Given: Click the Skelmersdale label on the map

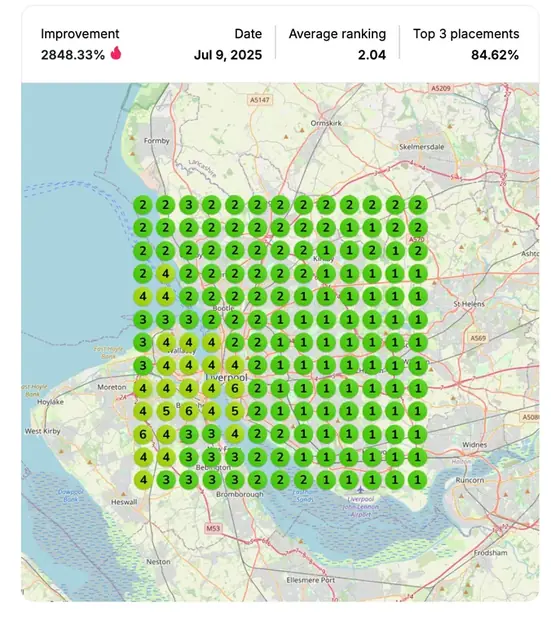Looking at the screenshot, I should [x=422, y=147].
